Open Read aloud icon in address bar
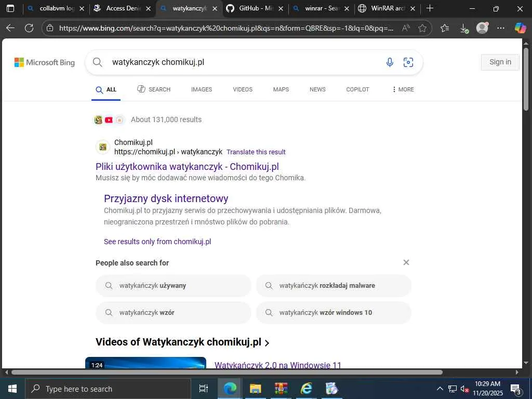 coord(405,28)
